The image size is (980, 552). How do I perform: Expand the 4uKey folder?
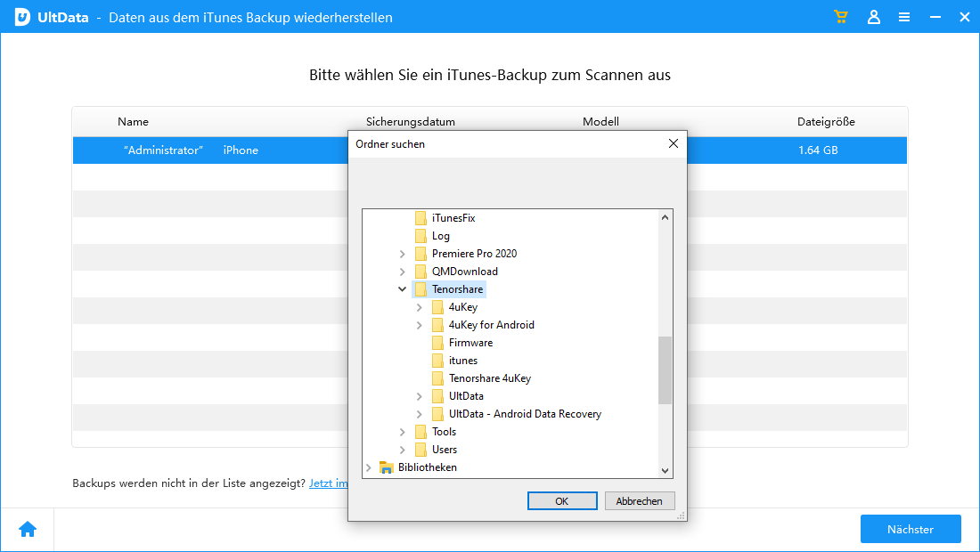[420, 307]
